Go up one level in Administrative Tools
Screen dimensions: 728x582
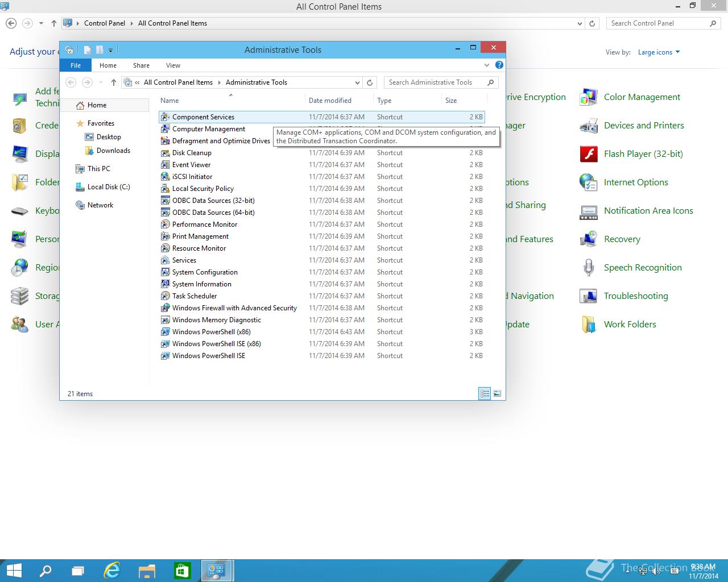click(x=114, y=82)
